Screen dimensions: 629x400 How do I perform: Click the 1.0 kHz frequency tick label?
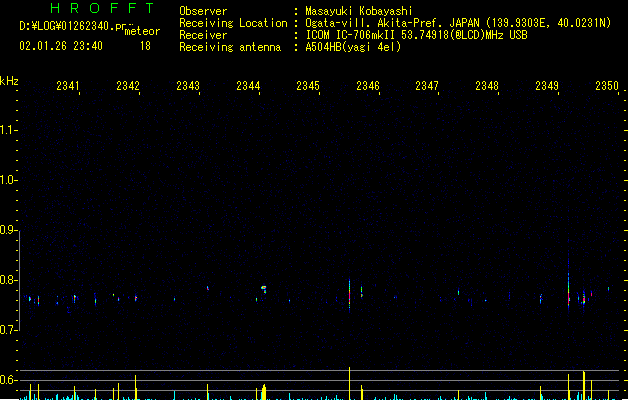tap(8, 180)
